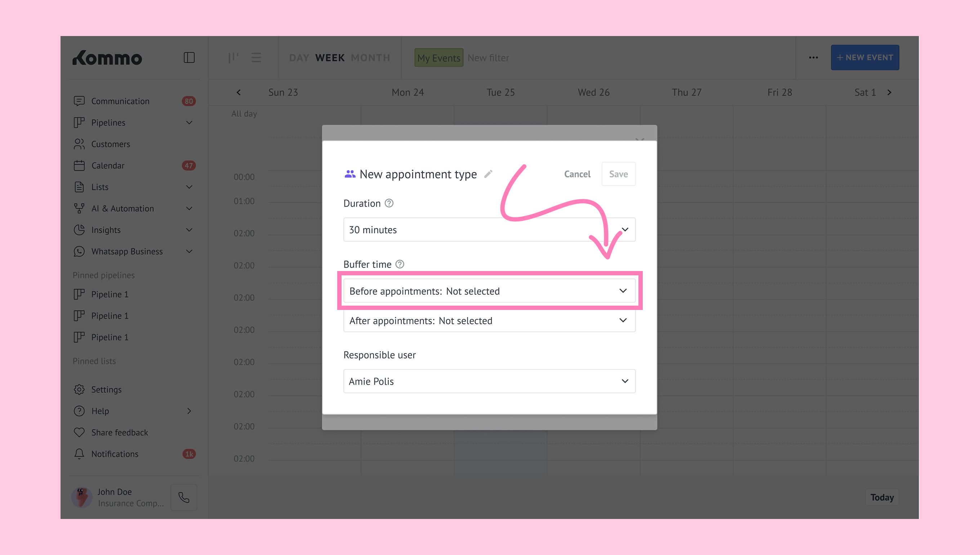The width and height of the screenshot is (980, 555).
Task: Open the After appointments buffer dropdown
Action: [489, 321]
